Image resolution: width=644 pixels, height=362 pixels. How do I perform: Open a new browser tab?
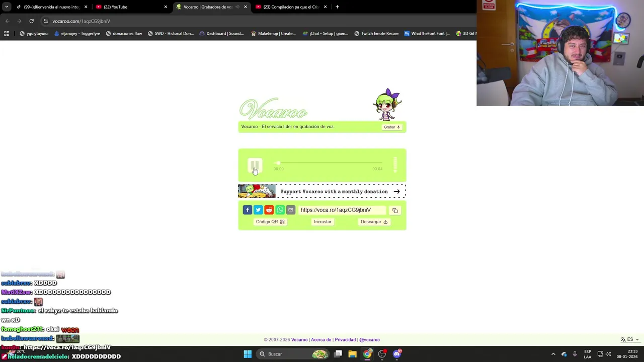(x=337, y=7)
